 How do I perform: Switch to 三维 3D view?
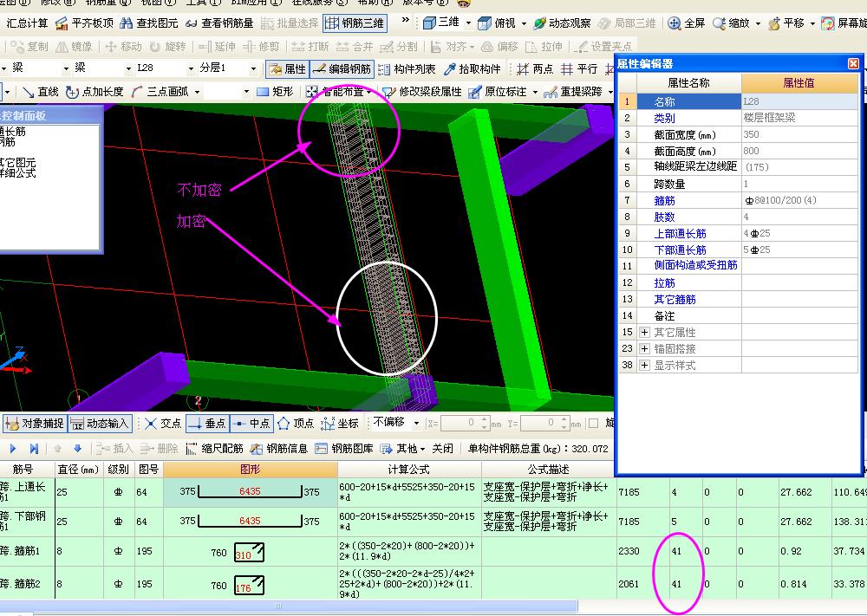(440, 23)
